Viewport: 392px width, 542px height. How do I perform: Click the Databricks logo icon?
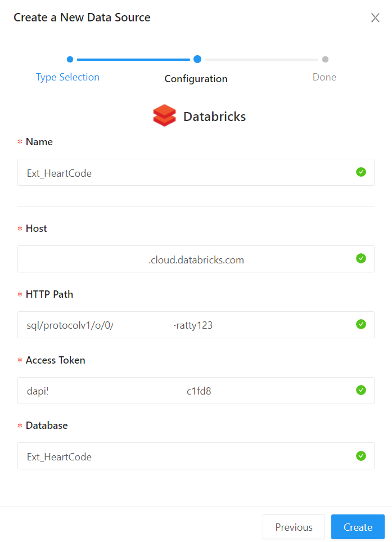point(164,116)
